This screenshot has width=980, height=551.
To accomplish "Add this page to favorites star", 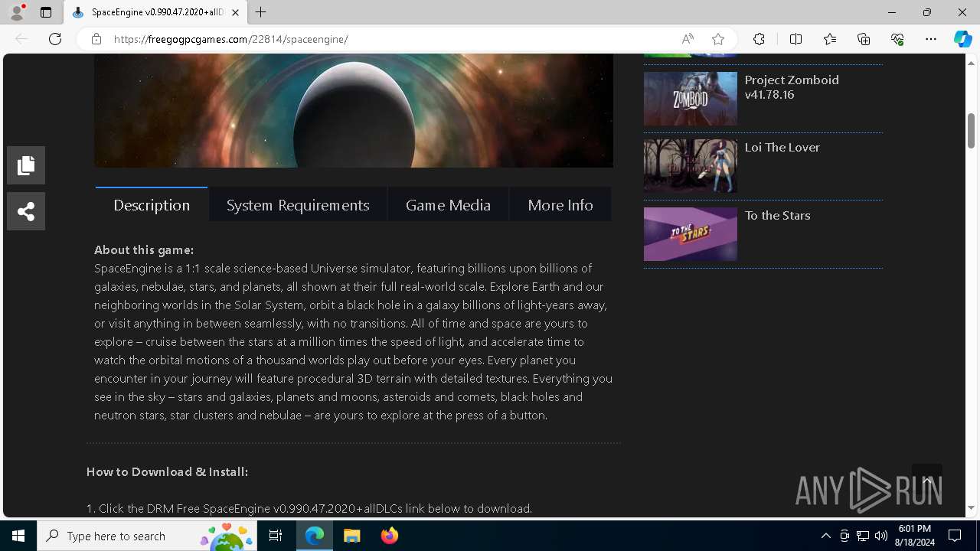I will coord(718,39).
